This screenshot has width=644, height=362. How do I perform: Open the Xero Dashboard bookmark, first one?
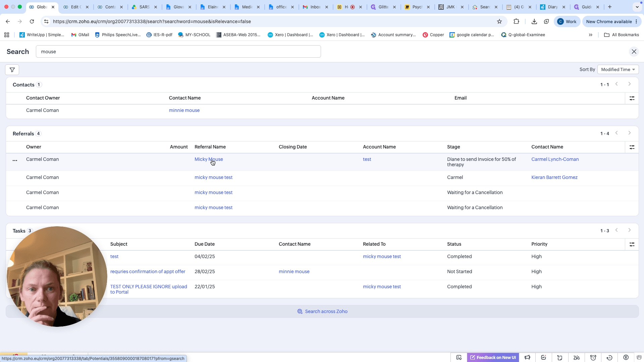tap(290, 35)
